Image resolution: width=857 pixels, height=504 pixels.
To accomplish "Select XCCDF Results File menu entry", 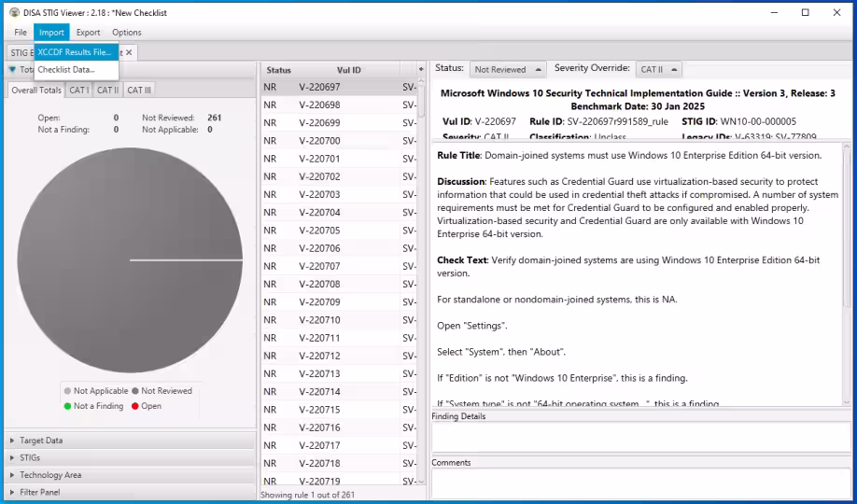I will click(75, 52).
